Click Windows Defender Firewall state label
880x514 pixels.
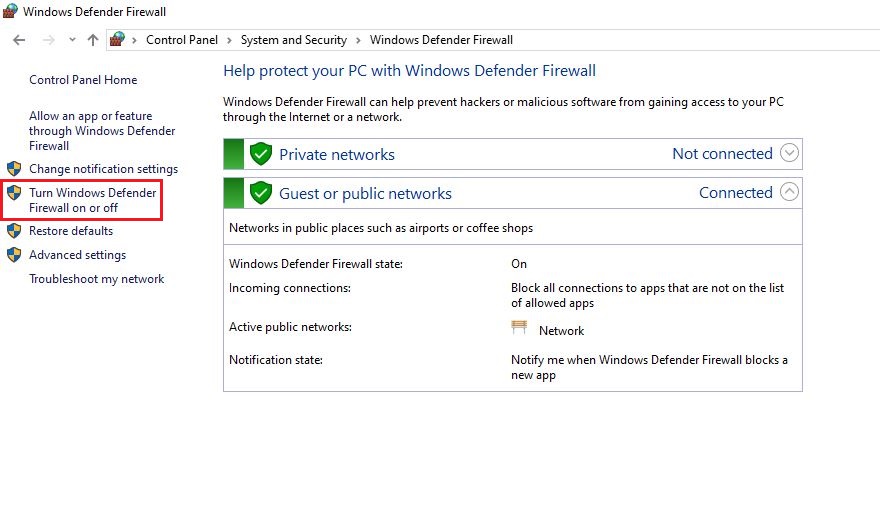pos(316,264)
